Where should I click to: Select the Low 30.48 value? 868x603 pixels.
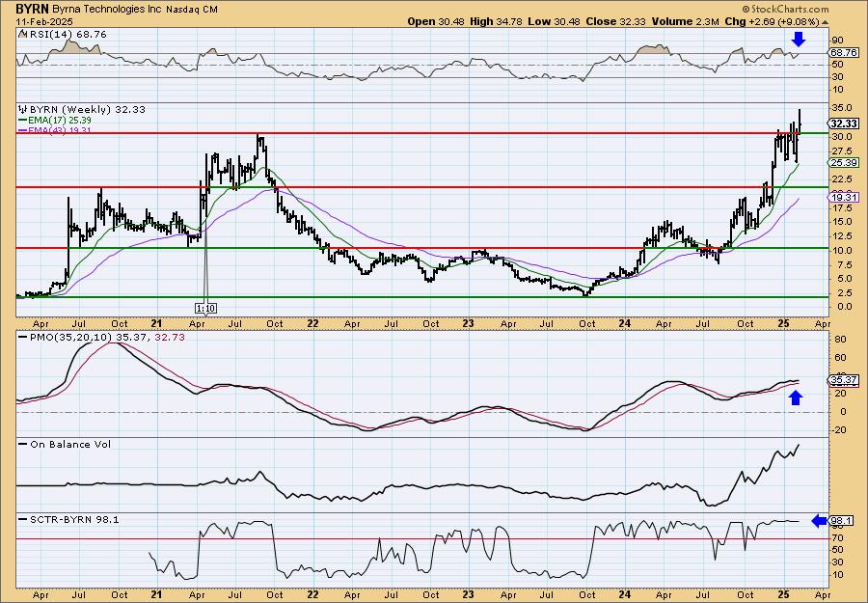(x=556, y=21)
